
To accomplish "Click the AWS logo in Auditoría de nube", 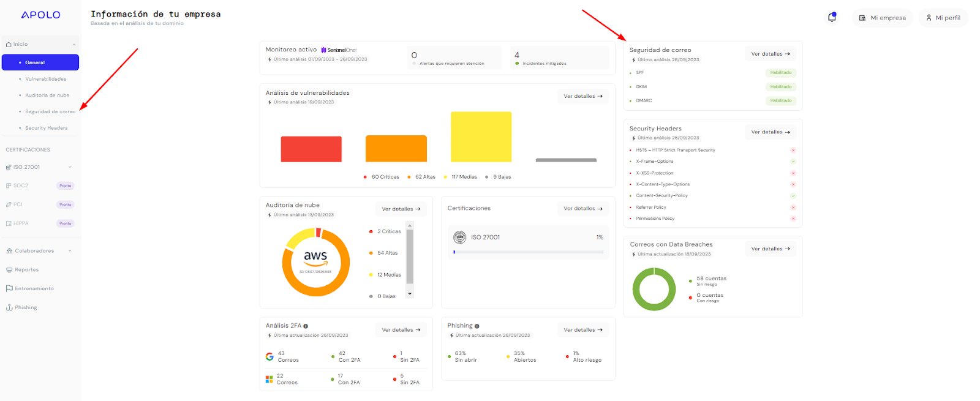I will point(315,257).
